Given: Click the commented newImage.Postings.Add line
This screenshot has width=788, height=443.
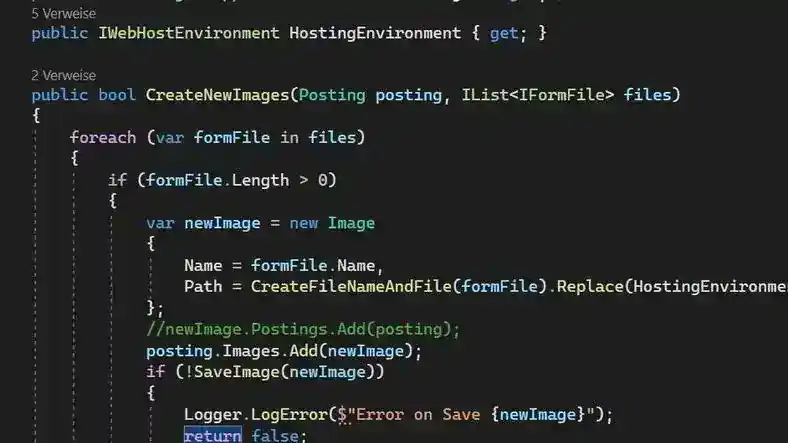Looking at the screenshot, I should (x=303, y=329).
